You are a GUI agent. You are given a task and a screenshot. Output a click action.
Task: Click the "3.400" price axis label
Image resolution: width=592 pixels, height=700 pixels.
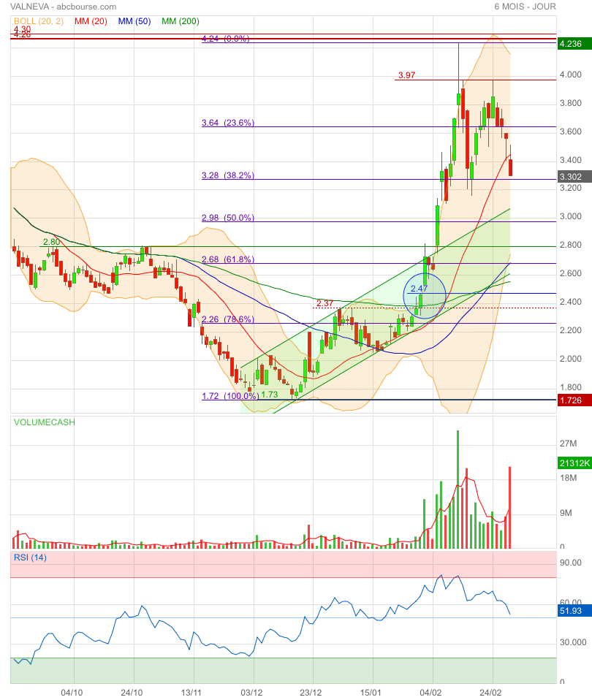coord(571,160)
